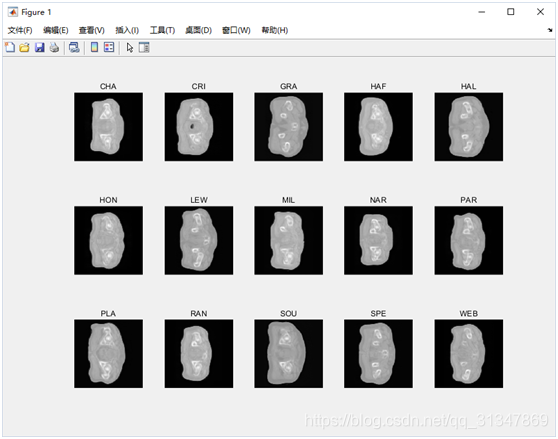Insert a colorbar using the toolbar icon
The image size is (558, 439).
94,47
